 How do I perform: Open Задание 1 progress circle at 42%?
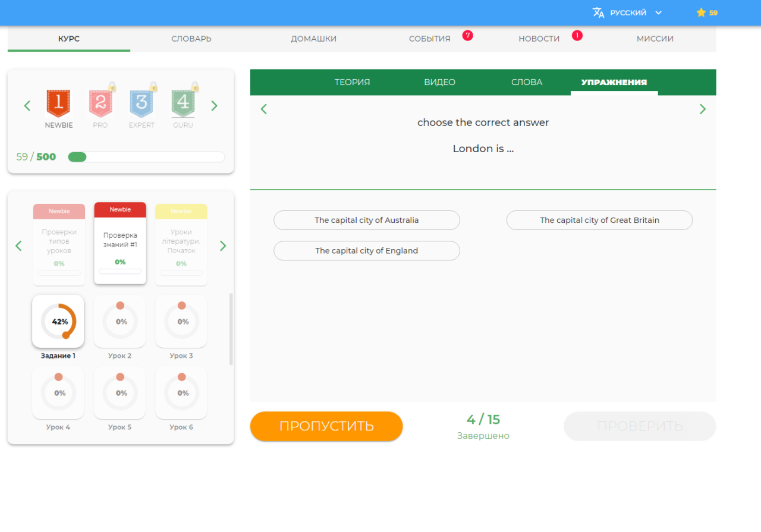(x=58, y=322)
